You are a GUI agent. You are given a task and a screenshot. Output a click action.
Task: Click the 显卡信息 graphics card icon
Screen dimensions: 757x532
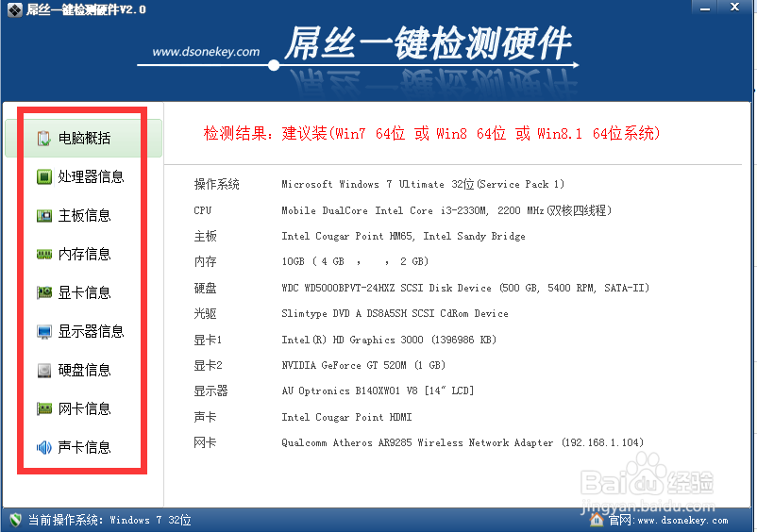(x=44, y=292)
